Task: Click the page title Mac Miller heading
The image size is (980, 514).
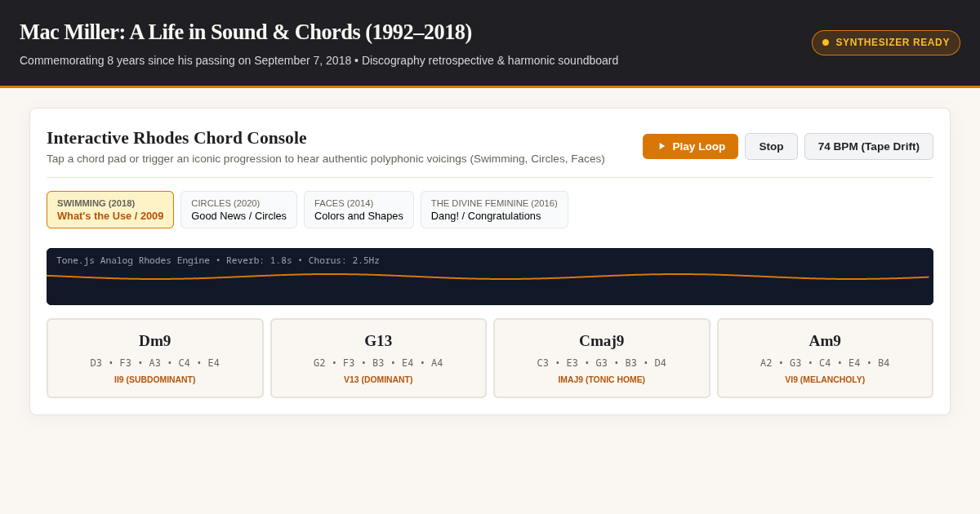Action: [x=246, y=32]
